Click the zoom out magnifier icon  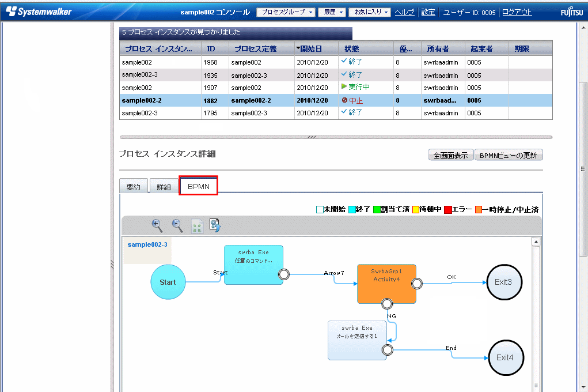177,225
